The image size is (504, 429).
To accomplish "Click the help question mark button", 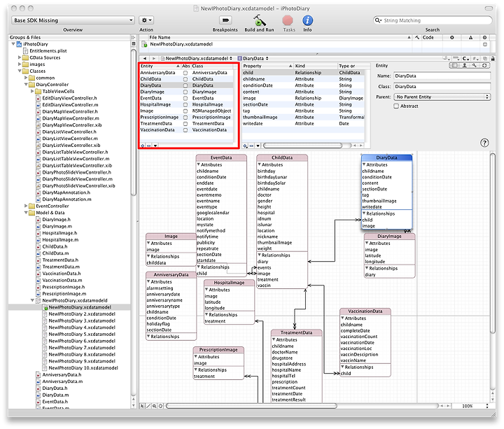I will (484, 143).
